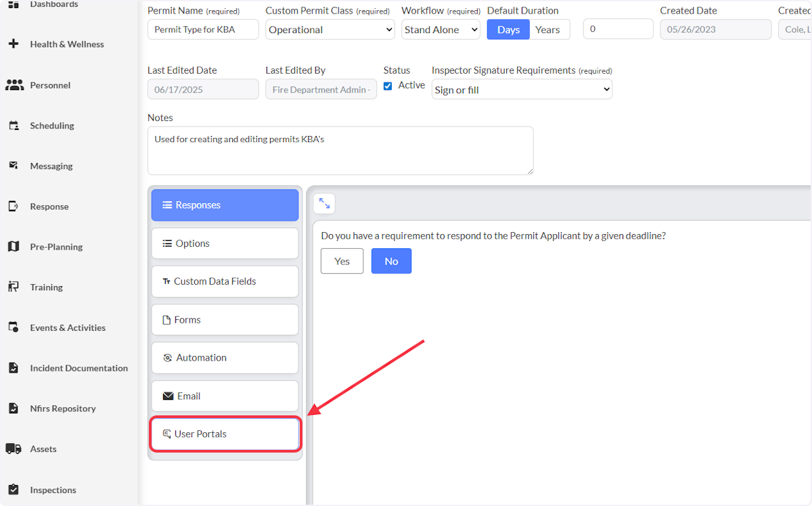Screen dimensions: 812x506
Task: Click the expand panel arrows icon
Action: coord(324,204)
